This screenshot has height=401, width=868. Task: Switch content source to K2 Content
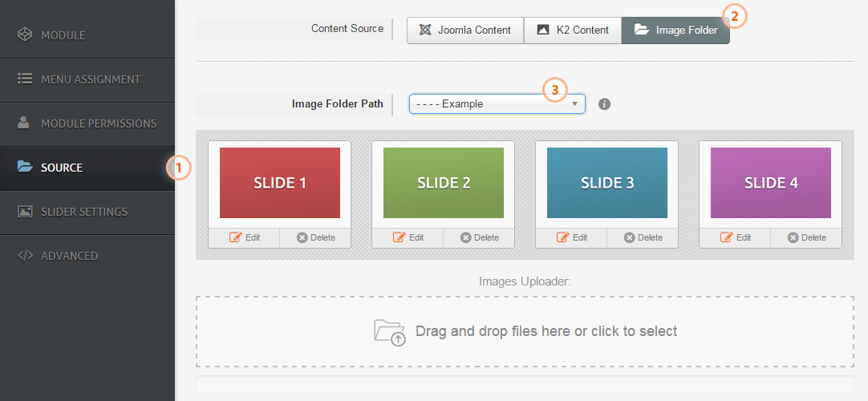pos(573,30)
